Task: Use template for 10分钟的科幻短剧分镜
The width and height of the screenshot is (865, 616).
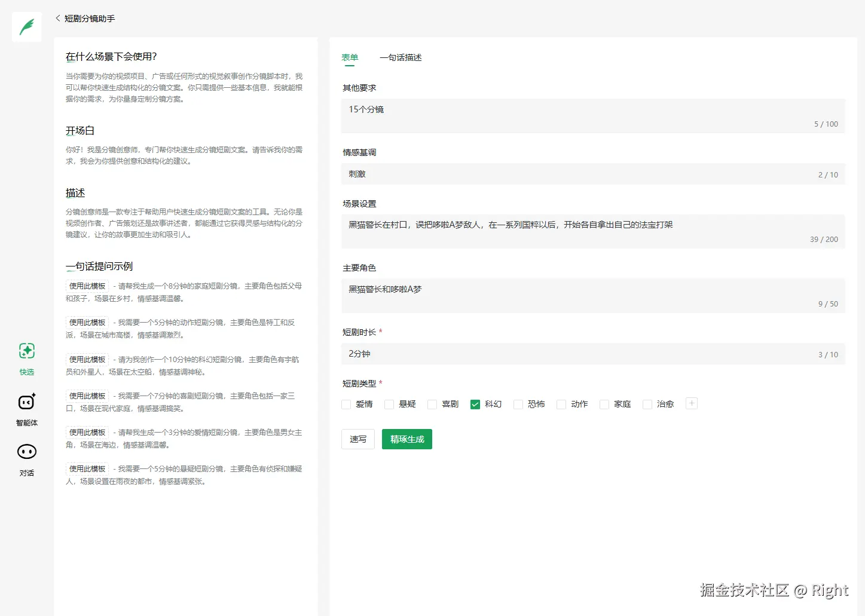Action: click(x=87, y=360)
